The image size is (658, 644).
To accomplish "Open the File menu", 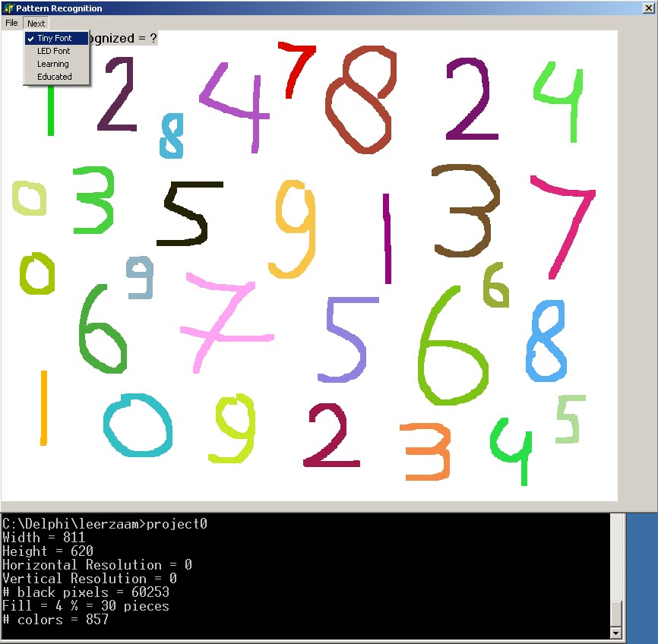I will click(11, 24).
